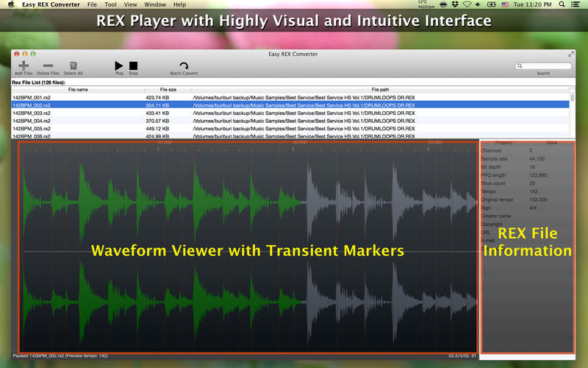Screen dimensions: 588x368
Task: Click the Wi-Fi status icon
Action: click(467, 4)
